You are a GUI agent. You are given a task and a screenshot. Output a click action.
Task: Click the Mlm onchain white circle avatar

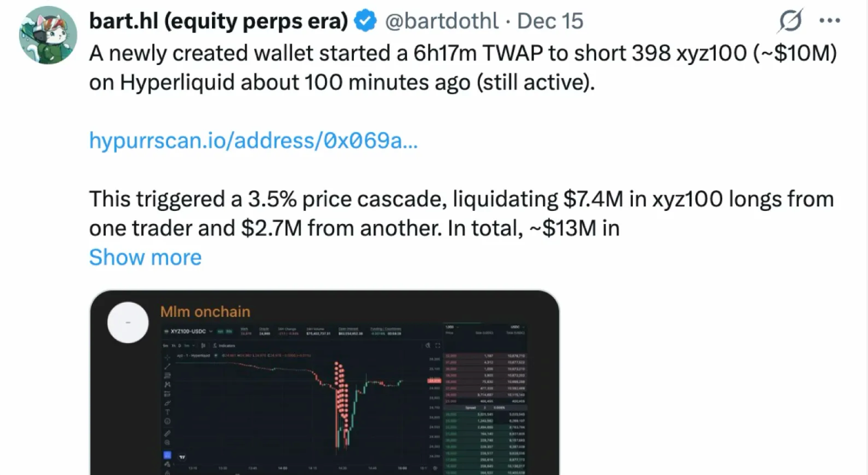(127, 322)
